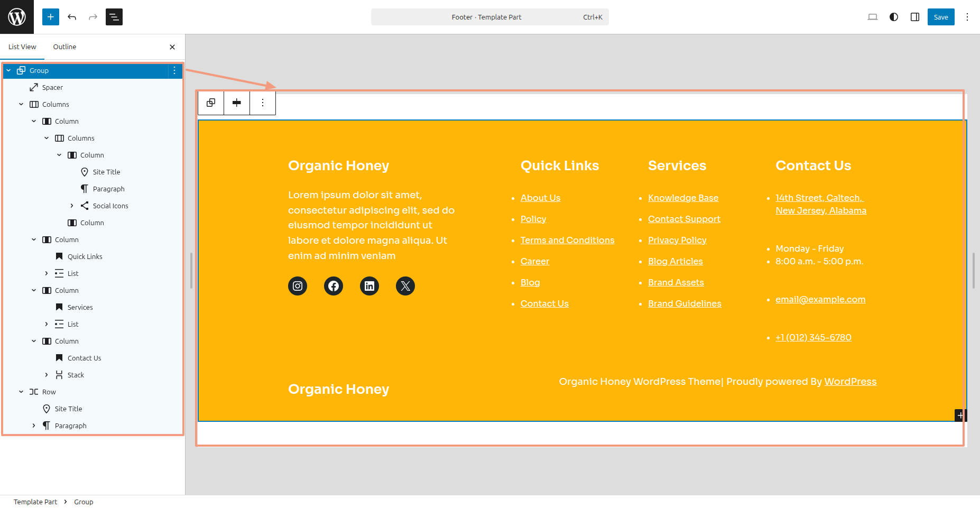Click the Instagram social icon in footer

click(x=298, y=286)
